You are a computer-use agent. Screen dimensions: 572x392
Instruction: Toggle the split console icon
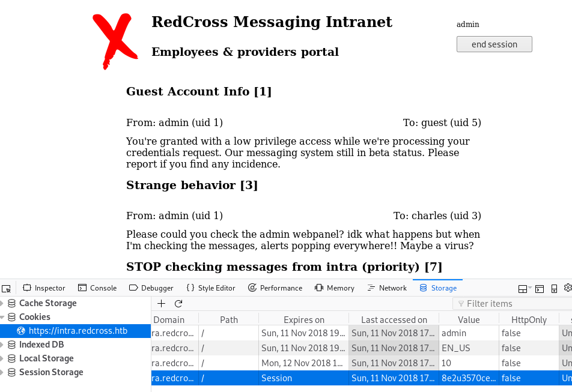540,289
